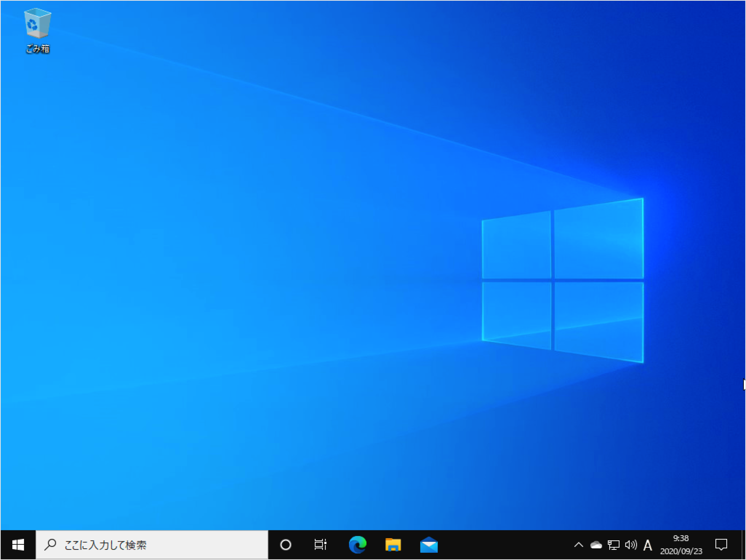The height and width of the screenshot is (560, 746).
Task: Launch the Mail app from the taskbar
Action: point(429,545)
